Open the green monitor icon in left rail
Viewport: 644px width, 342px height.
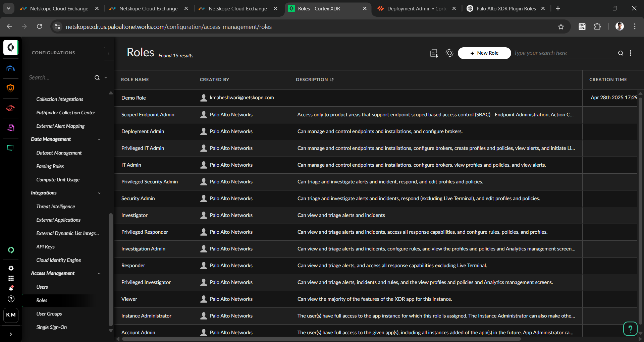[11, 148]
